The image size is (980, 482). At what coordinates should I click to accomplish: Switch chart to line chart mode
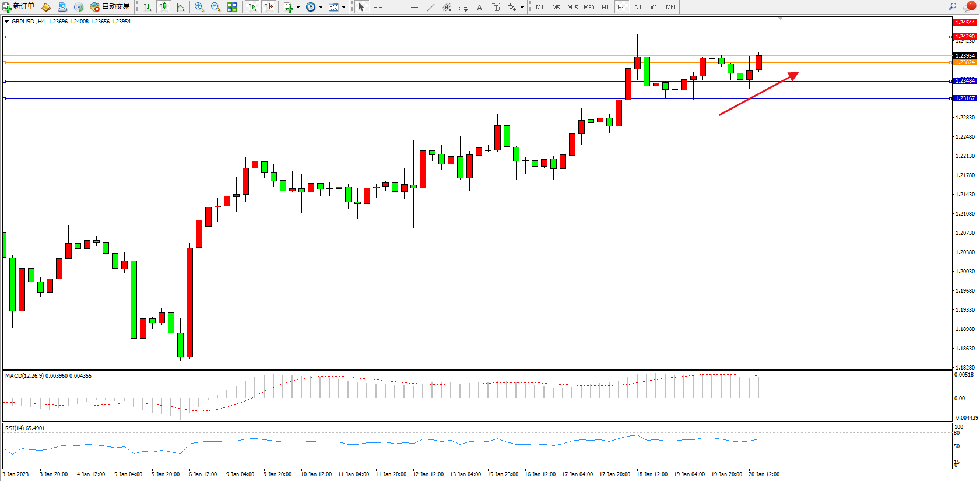[180, 7]
